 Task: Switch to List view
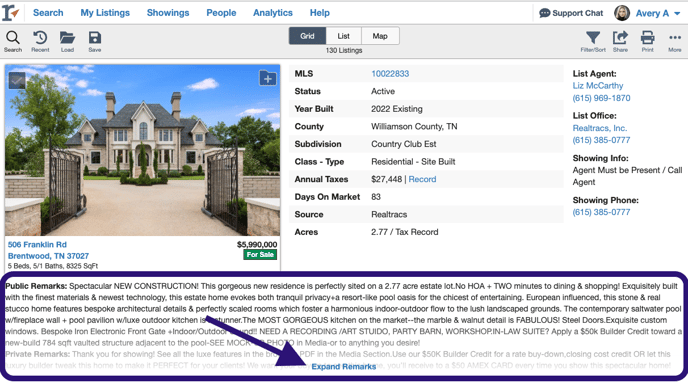click(x=344, y=36)
